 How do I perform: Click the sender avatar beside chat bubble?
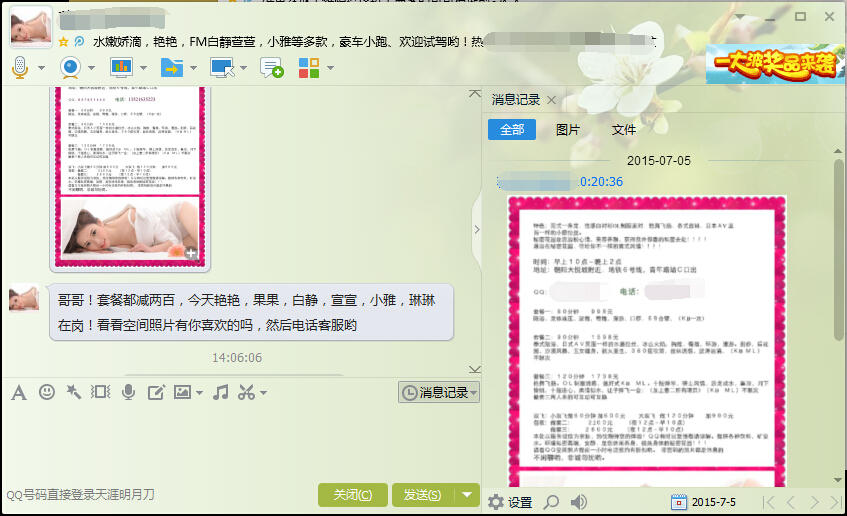[24, 298]
